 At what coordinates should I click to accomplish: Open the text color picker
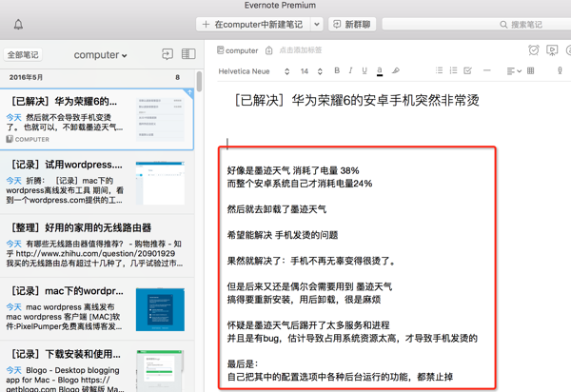click(x=380, y=71)
